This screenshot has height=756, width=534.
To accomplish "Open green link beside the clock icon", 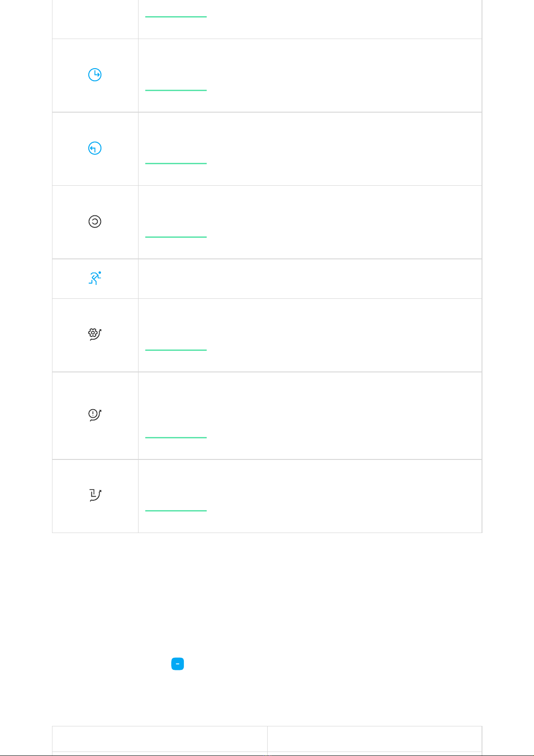I will (x=176, y=90).
